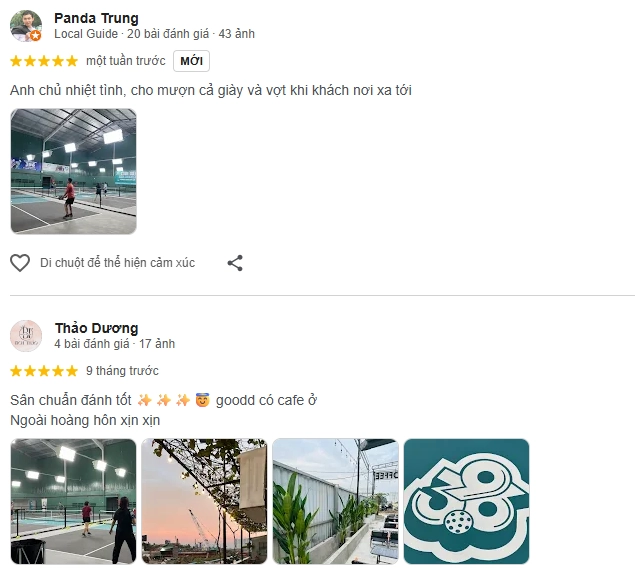Open the teal pickleball logo photo

click(x=467, y=501)
